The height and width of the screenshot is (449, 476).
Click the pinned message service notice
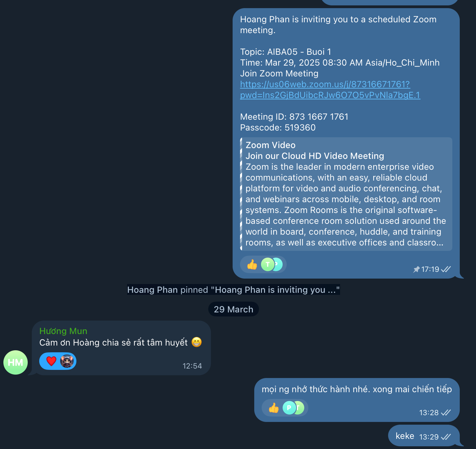[234, 290]
